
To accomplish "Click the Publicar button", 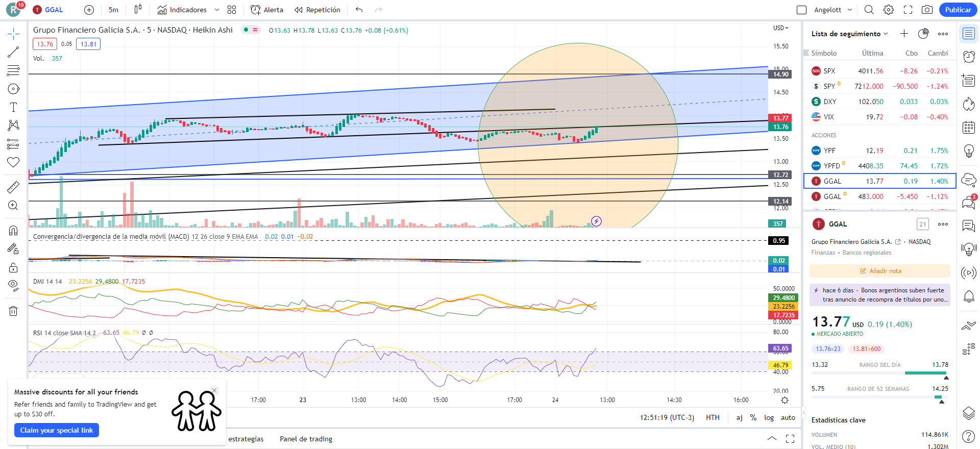I will (x=958, y=10).
